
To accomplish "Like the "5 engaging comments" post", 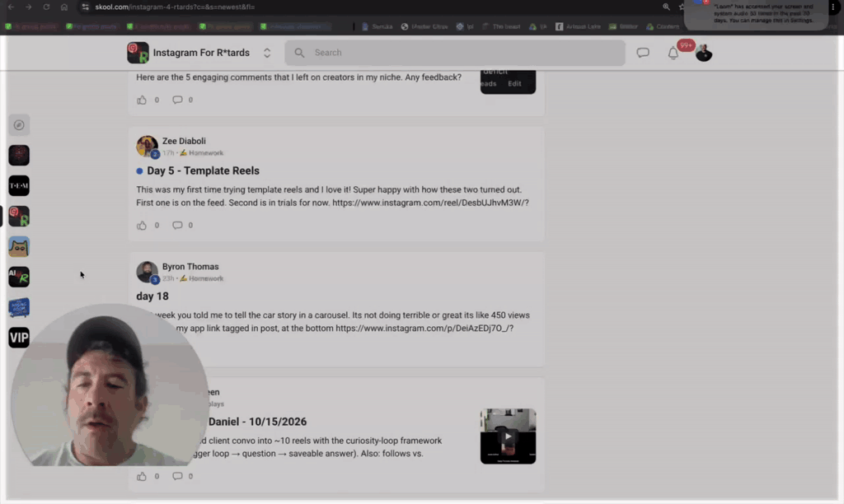I will click(x=142, y=100).
